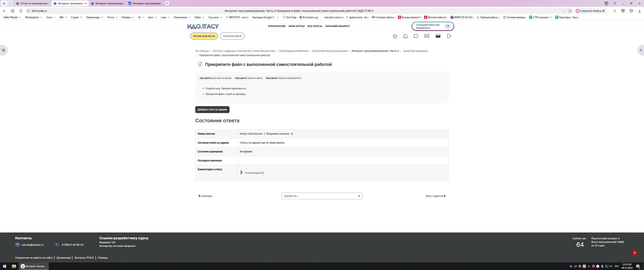Screen dimensions: 644x270
Task: Open File Explorer from the taskbar
Action: pos(14,266)
